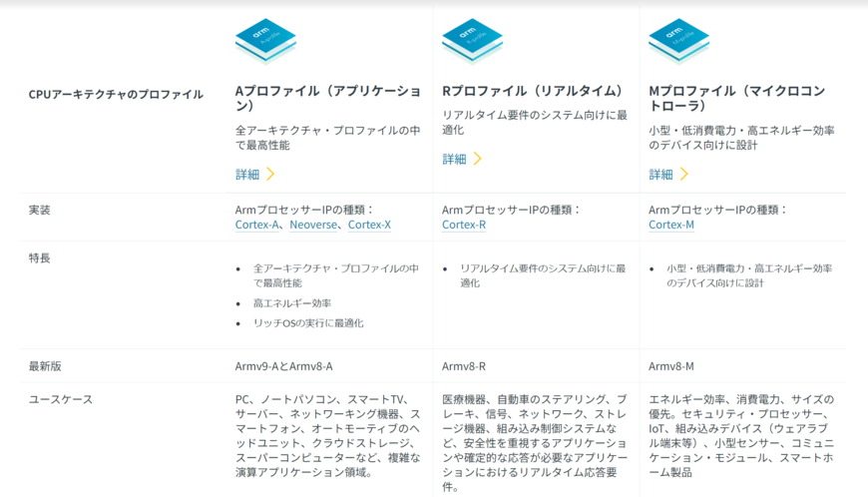The height and width of the screenshot is (497, 868).
Task: Click heading Aプロファイル（アプリケーション）
Action: coord(327,98)
